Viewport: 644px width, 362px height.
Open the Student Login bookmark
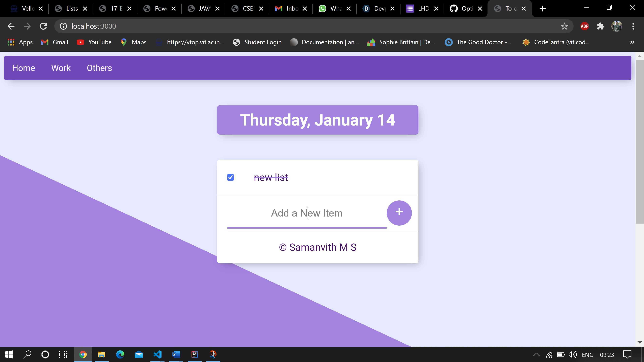257,42
